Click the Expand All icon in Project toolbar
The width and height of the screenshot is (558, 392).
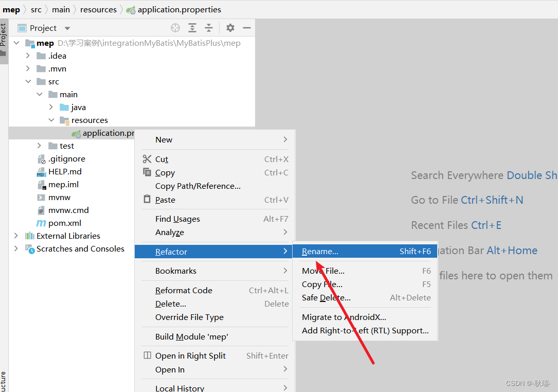pos(192,28)
